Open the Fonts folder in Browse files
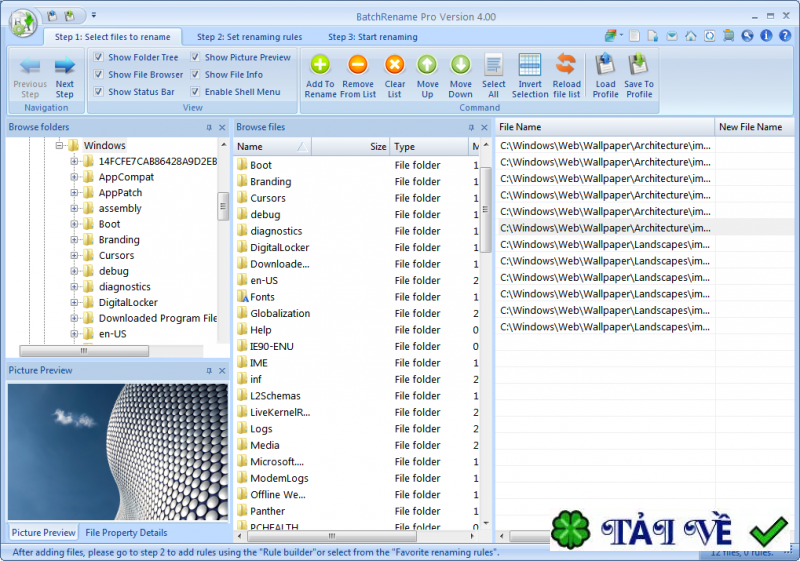The height and width of the screenshot is (561, 800). pos(262,297)
